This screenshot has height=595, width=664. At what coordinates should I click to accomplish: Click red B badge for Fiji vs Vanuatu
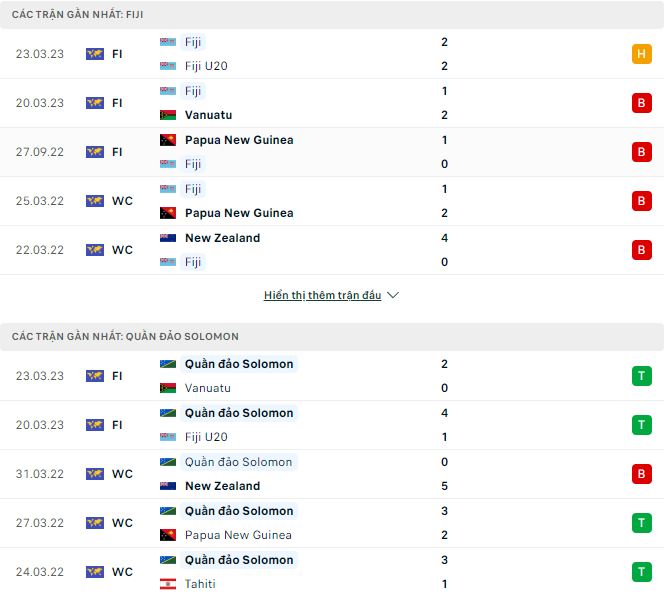(x=641, y=103)
